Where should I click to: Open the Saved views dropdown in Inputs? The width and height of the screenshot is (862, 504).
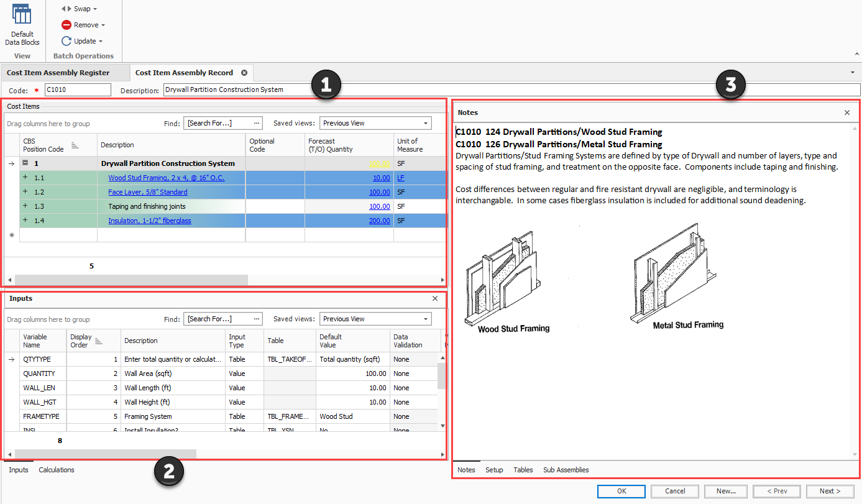pyautogui.click(x=426, y=318)
